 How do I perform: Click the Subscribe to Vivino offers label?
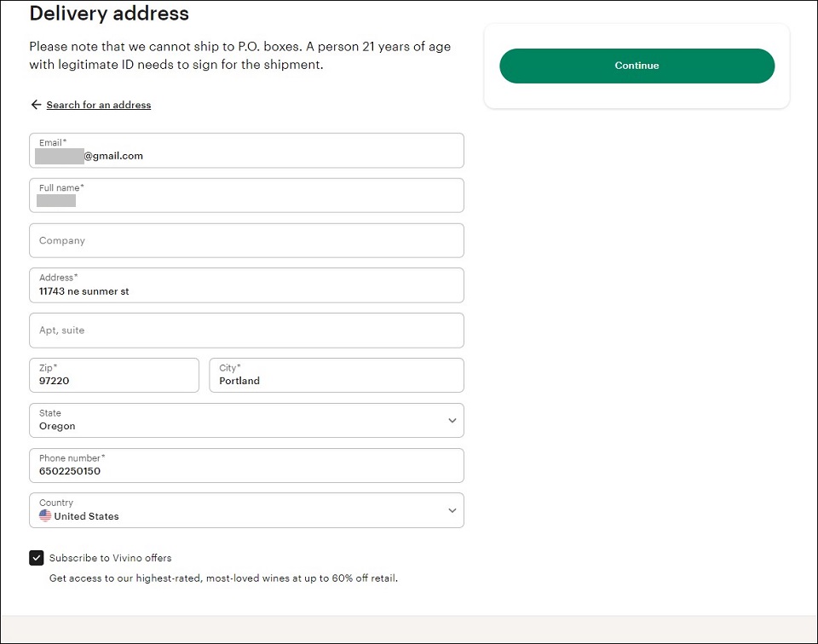pyautogui.click(x=111, y=558)
